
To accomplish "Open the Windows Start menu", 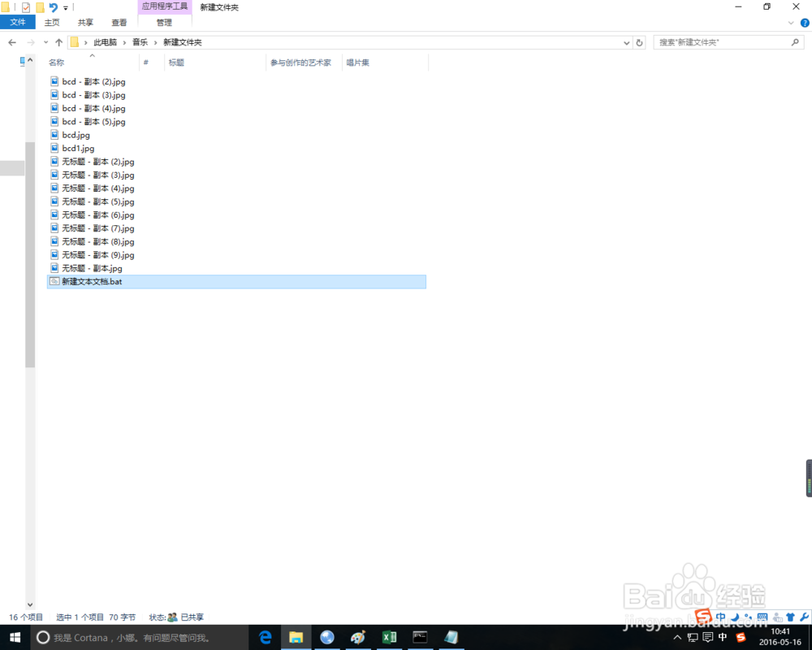I will 15,638.
